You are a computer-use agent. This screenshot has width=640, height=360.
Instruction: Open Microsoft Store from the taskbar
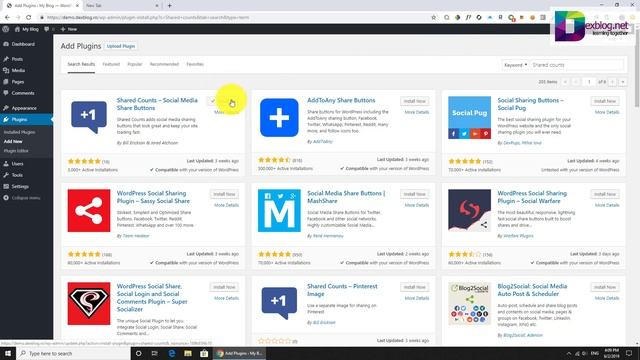pos(204,353)
